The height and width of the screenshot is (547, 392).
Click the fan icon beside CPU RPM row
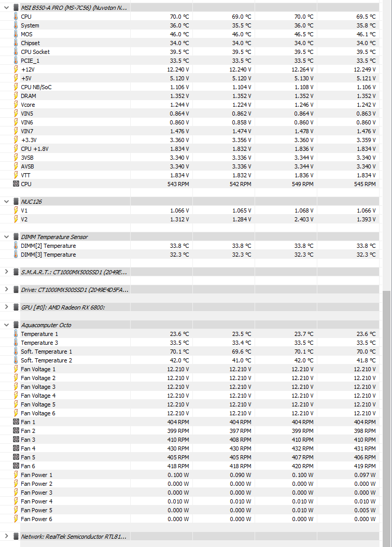click(16, 184)
